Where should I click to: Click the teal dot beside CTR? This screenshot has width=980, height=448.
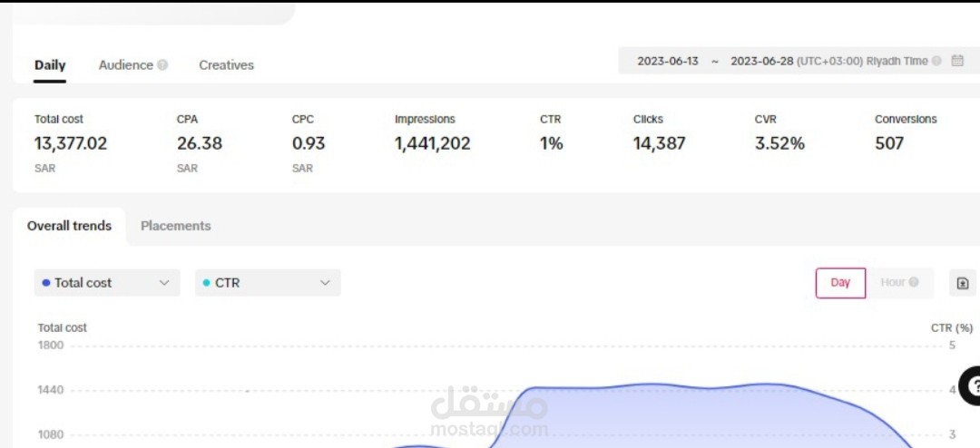coord(207,282)
